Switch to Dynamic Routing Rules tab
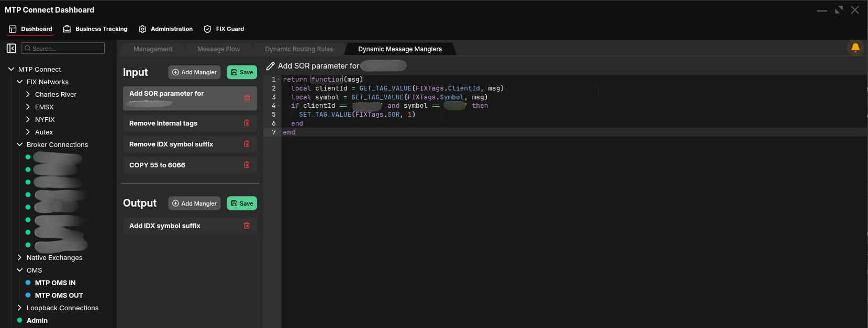 click(x=298, y=49)
